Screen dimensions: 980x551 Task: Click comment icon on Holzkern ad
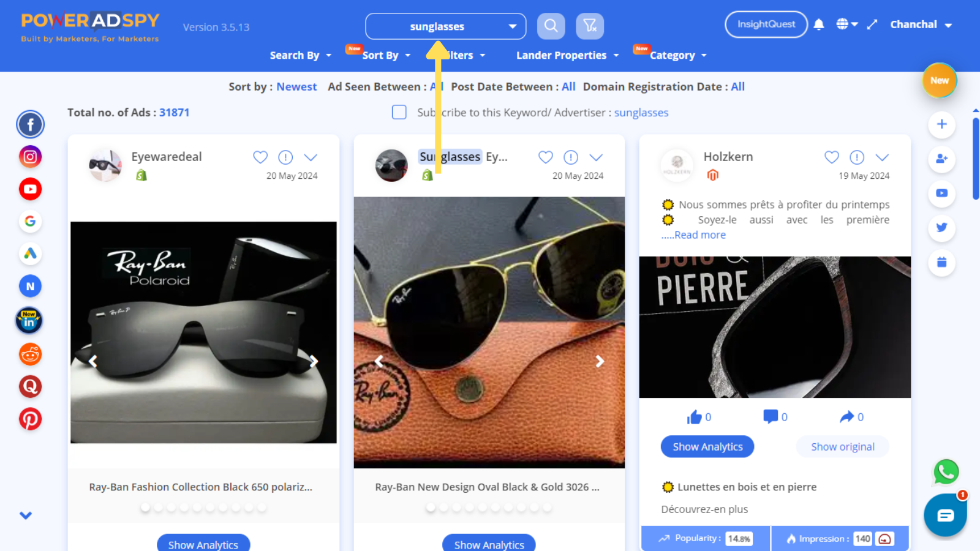tap(771, 417)
